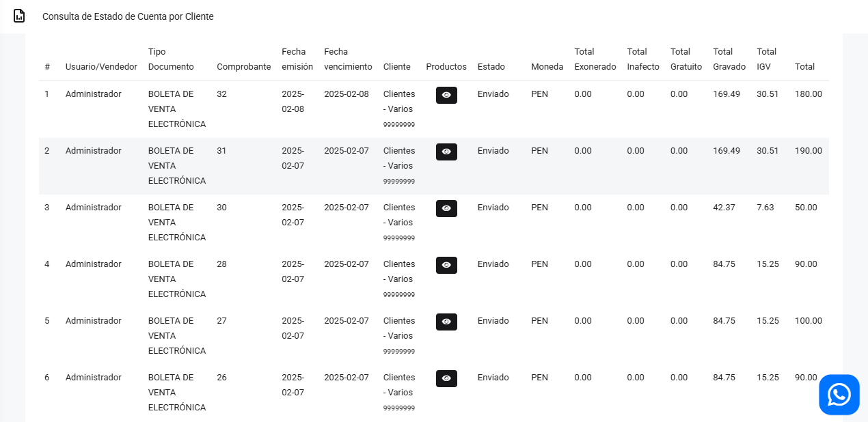Click the 190.00 total in row 2
The width and height of the screenshot is (868, 422).
(808, 151)
